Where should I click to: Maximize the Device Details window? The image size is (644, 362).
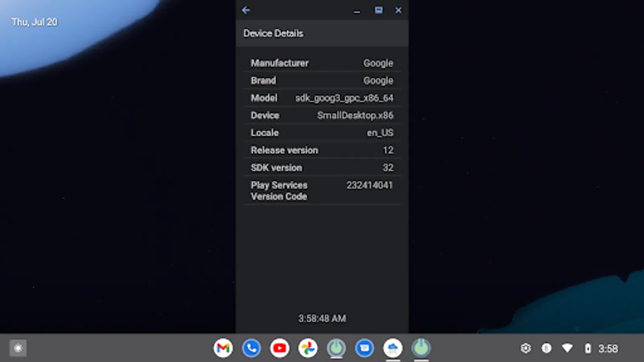pyautogui.click(x=379, y=10)
